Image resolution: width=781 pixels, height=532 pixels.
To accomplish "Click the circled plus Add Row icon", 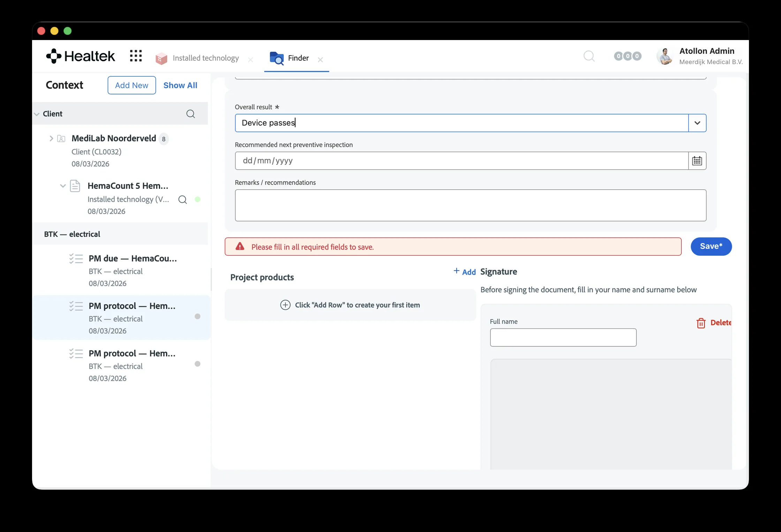I will click(x=285, y=305).
